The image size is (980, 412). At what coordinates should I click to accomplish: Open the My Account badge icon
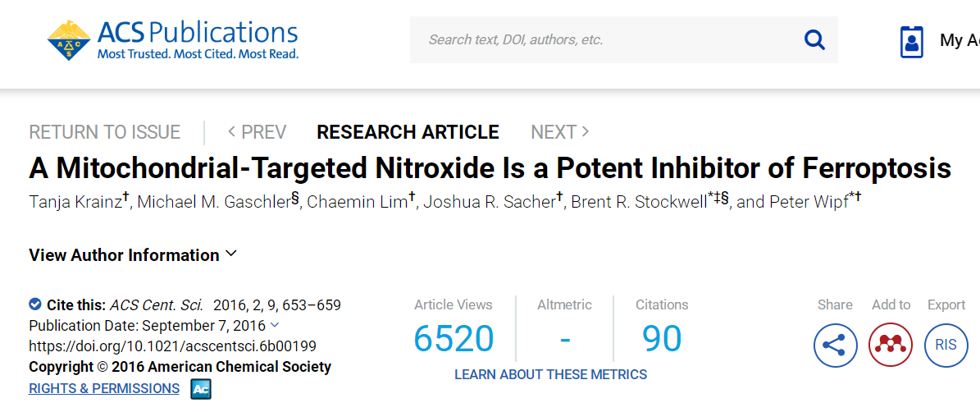click(911, 40)
